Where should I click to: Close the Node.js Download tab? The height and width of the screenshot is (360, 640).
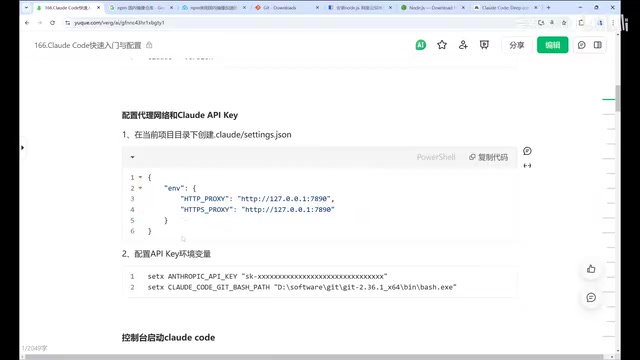click(463, 7)
